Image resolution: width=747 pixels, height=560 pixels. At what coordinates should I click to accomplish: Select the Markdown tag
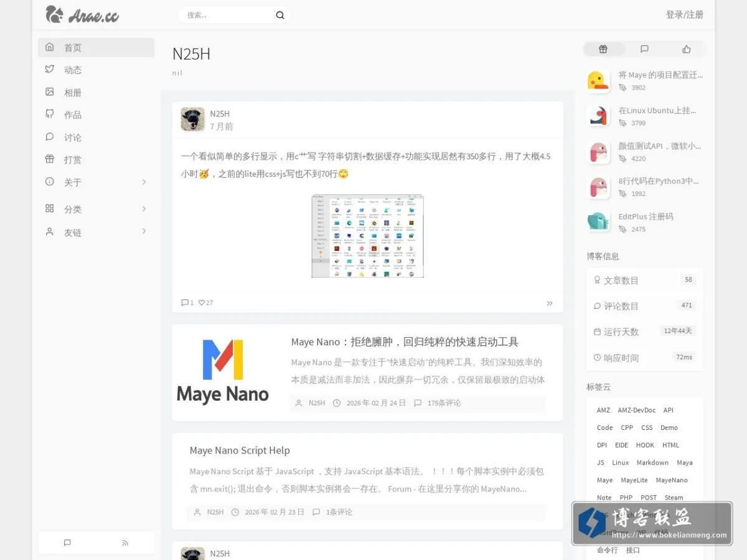(x=652, y=463)
